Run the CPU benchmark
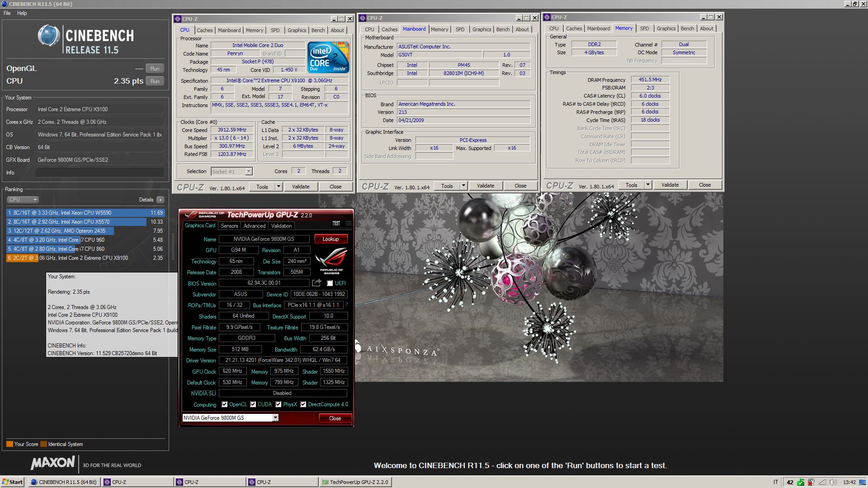This screenshot has height=488, width=868. [x=155, y=81]
